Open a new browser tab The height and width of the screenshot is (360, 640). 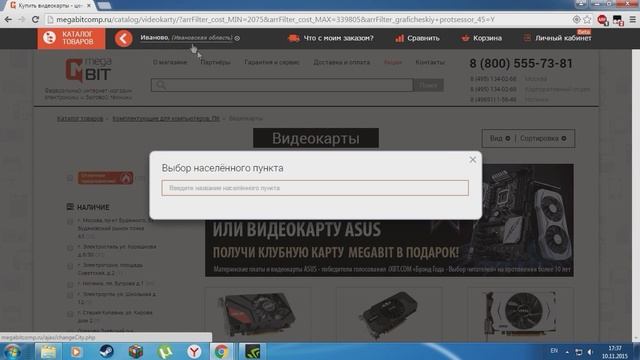click(x=104, y=6)
